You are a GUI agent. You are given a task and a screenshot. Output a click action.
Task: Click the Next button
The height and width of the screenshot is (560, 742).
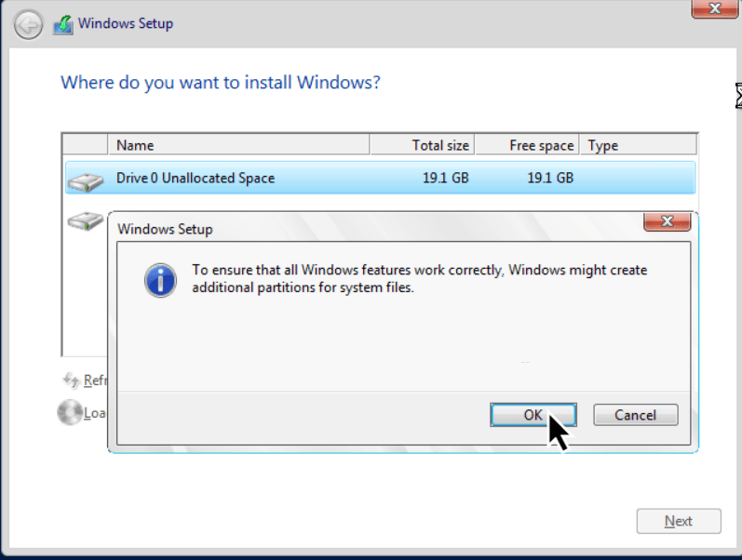(679, 521)
